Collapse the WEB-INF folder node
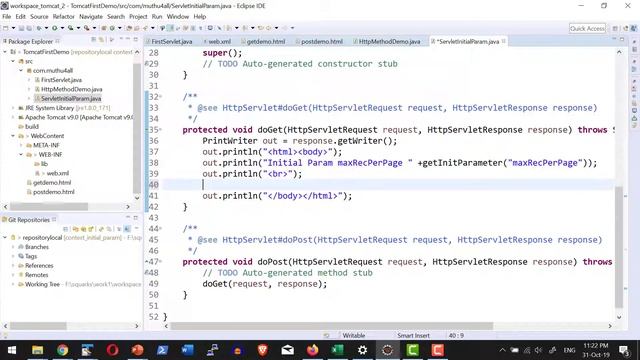The width and height of the screenshot is (640, 360). [x=21, y=155]
